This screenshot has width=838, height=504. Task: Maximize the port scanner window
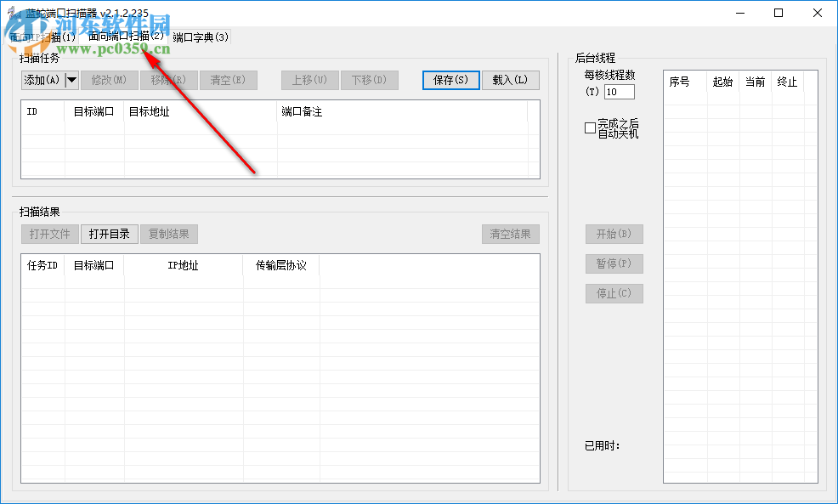[779, 13]
